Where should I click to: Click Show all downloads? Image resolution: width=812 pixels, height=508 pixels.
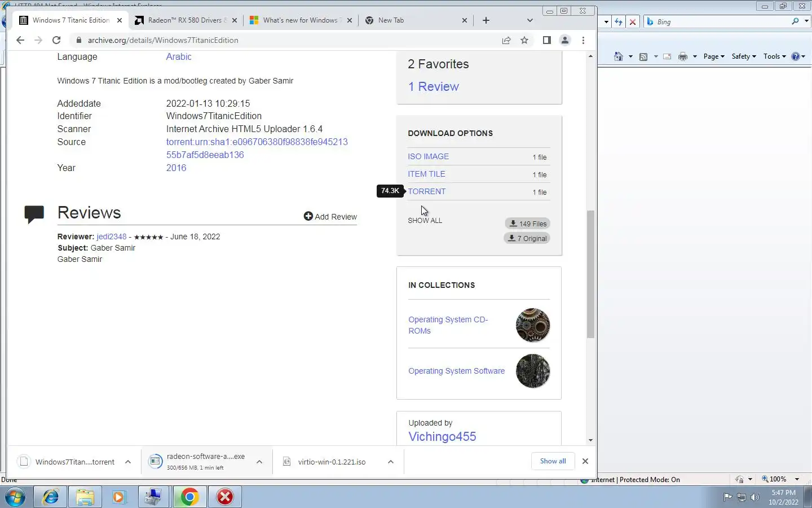553,461
